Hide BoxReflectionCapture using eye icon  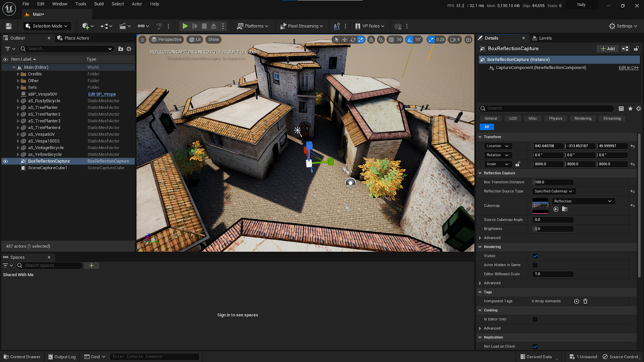pyautogui.click(x=5, y=161)
